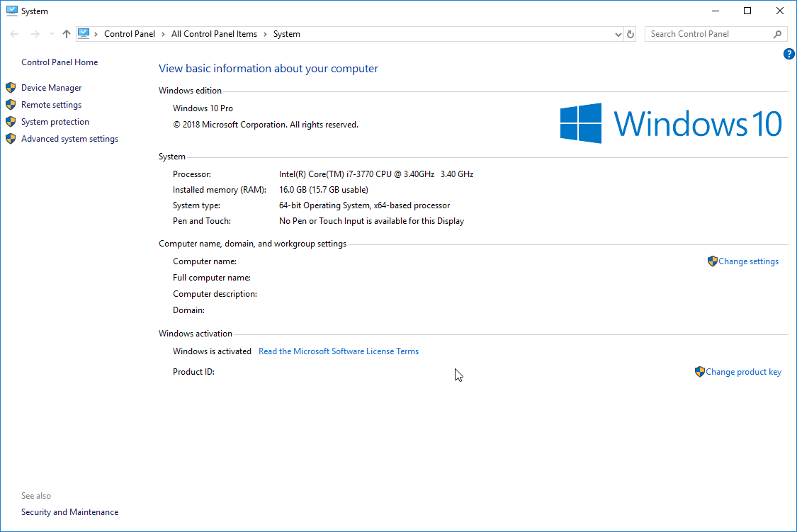Click the 16.0 GB installed memory value

pyautogui.click(x=323, y=190)
